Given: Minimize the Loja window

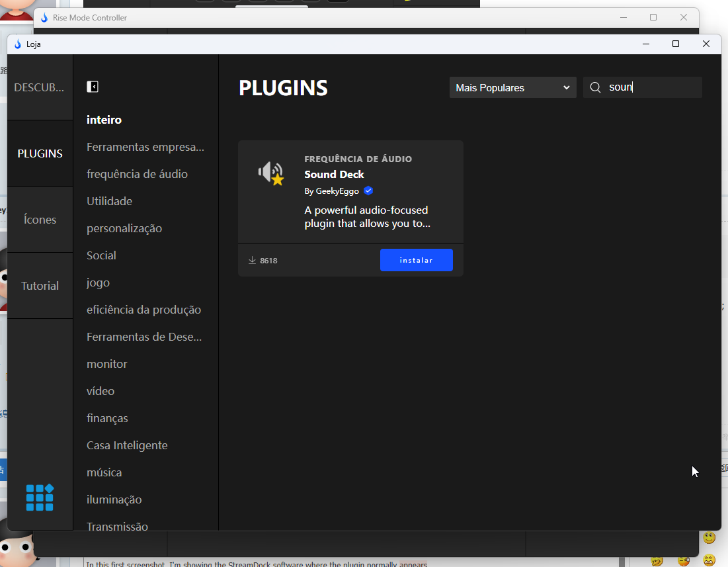Looking at the screenshot, I should tap(645, 44).
